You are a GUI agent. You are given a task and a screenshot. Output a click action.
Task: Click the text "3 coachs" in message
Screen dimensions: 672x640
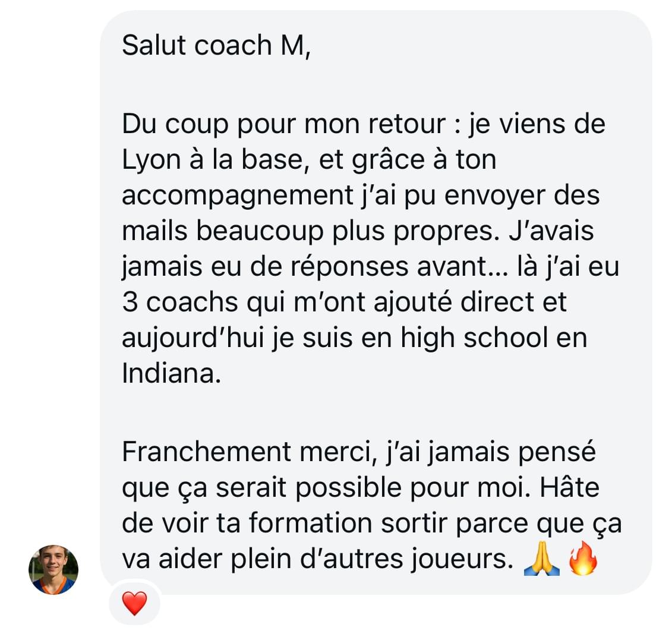[x=179, y=302]
